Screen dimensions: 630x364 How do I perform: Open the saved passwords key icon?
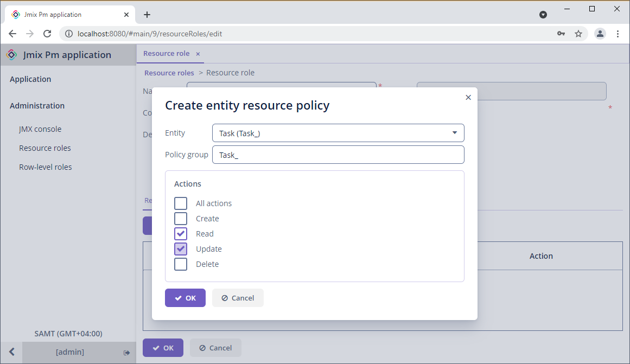[x=561, y=34]
